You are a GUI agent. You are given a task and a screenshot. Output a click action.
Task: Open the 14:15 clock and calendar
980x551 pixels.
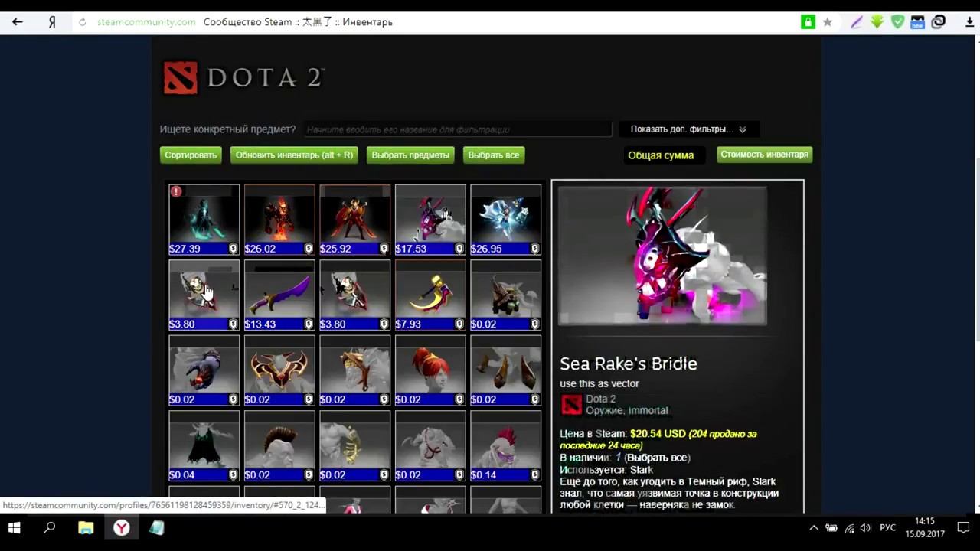925,528
